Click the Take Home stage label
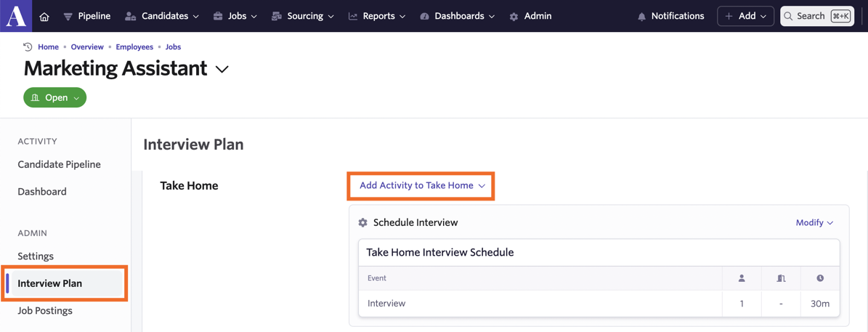The height and width of the screenshot is (332, 868). coord(190,186)
